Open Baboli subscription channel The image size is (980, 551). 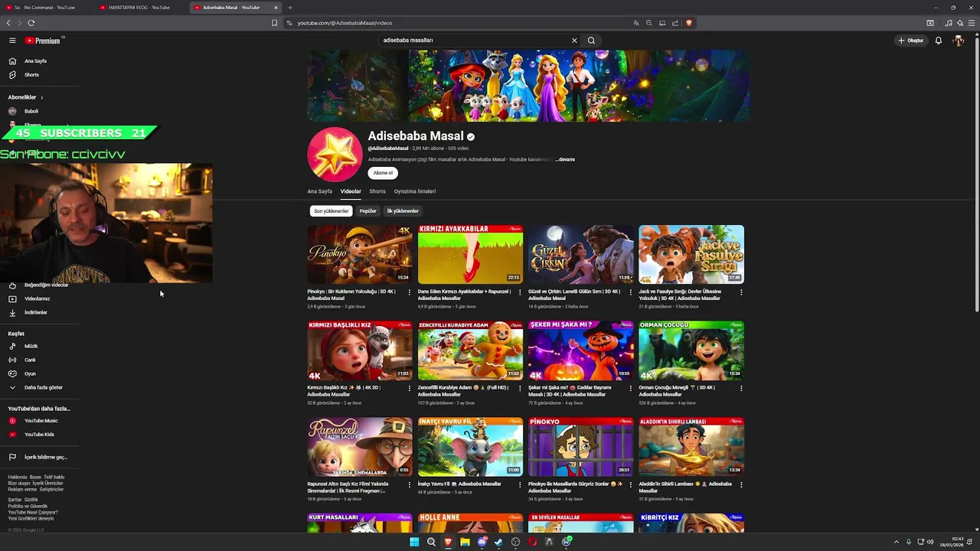pos(31,112)
